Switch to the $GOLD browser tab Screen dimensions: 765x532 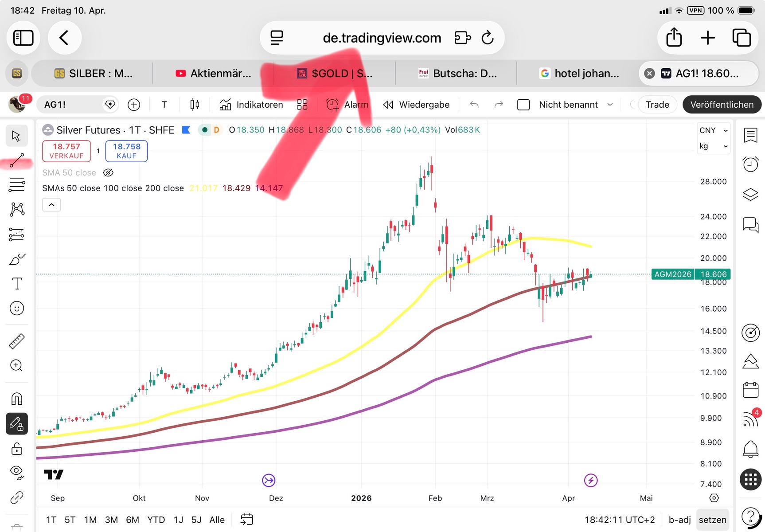(335, 74)
